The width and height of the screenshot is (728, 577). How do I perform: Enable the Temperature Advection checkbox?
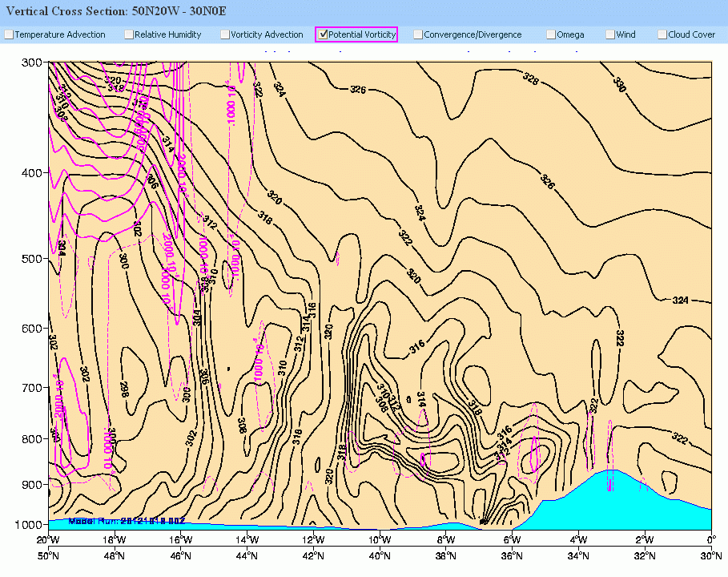coord(9,34)
